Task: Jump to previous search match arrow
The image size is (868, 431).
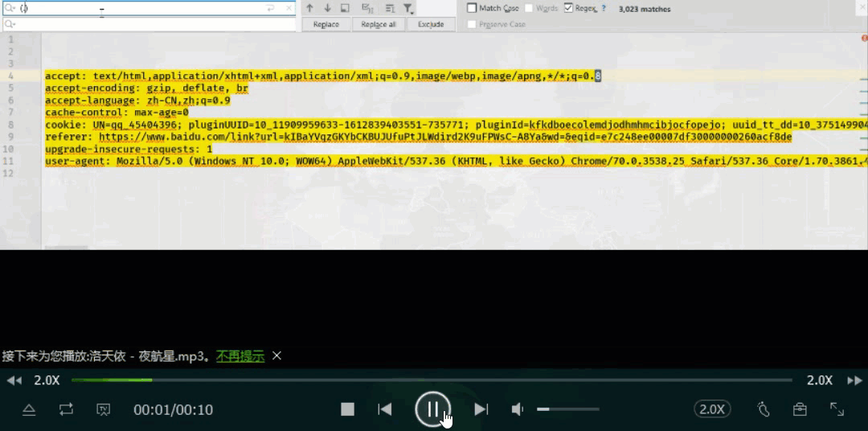Action: click(x=309, y=8)
